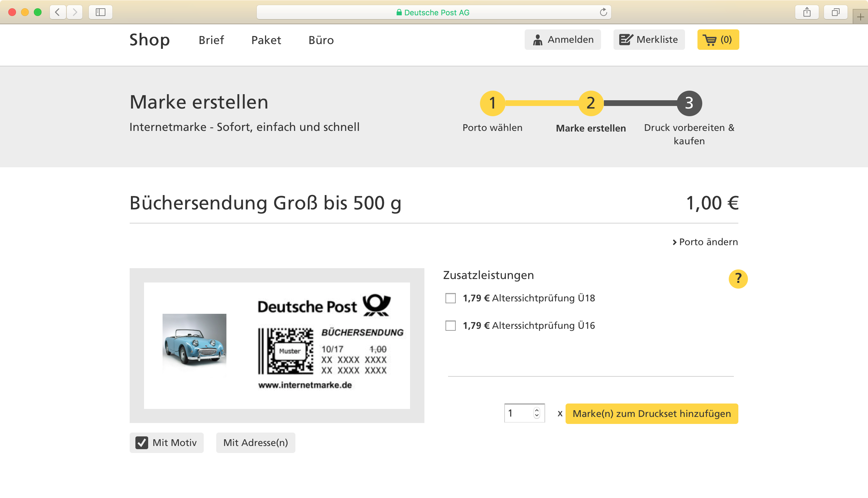Open the Brief menu

pyautogui.click(x=211, y=40)
